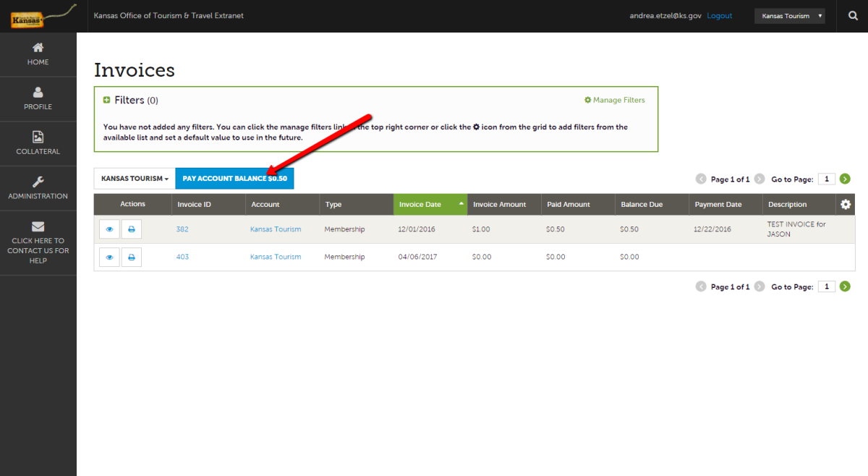Click the top green go-to-page arrow button

coord(845,179)
